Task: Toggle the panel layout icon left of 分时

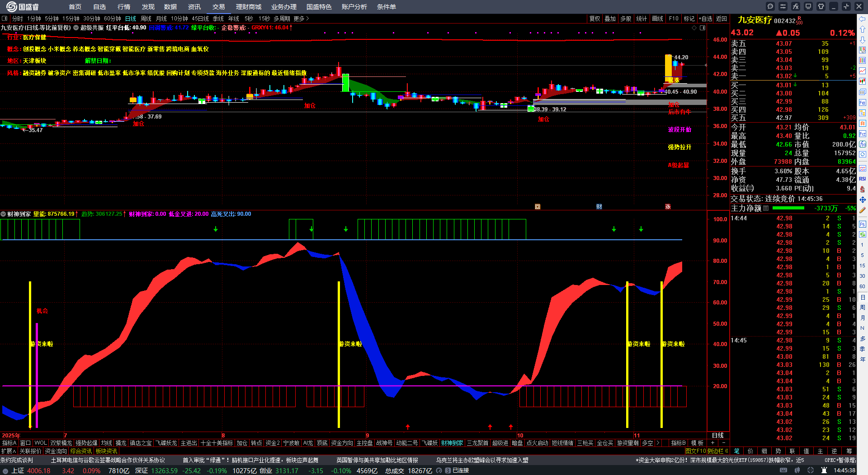Action: point(5,19)
